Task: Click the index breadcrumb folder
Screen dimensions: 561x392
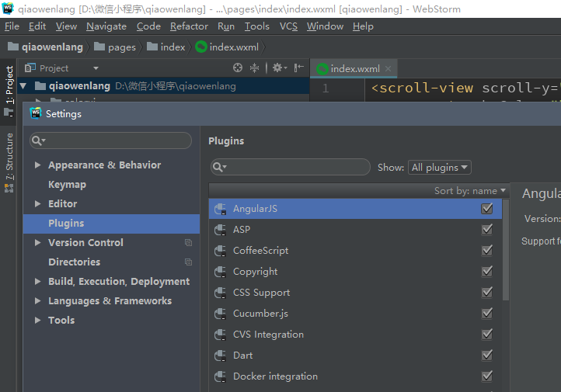Action: [x=166, y=47]
